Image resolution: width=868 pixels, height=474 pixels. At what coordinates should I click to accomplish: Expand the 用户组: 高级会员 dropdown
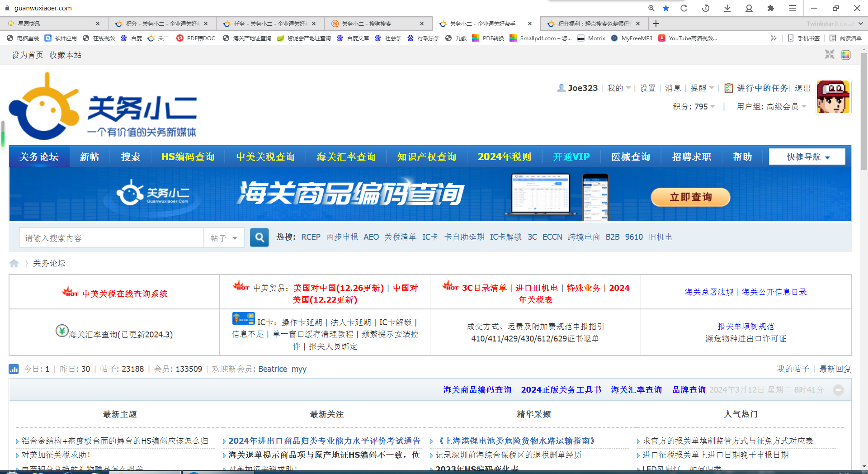point(771,107)
